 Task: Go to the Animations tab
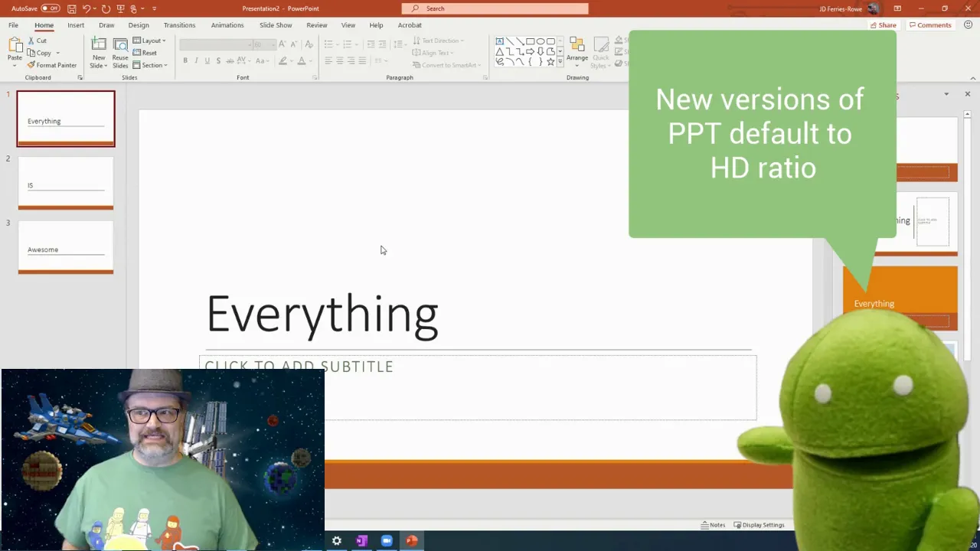(x=227, y=25)
